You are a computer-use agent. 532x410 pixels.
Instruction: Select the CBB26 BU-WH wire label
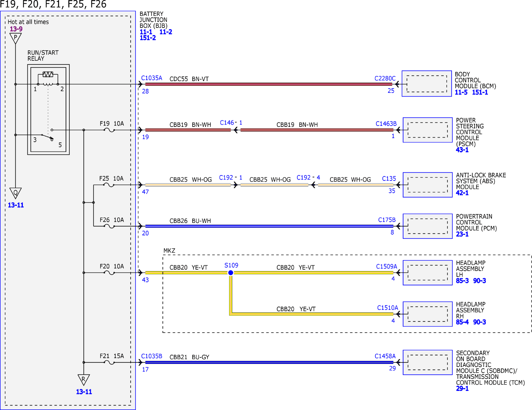(x=190, y=221)
